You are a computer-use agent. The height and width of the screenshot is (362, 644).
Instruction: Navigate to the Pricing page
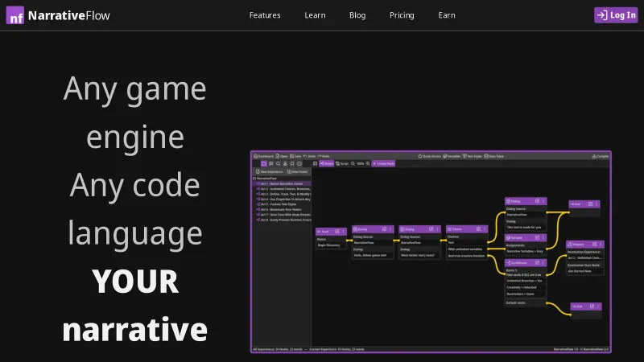point(402,15)
